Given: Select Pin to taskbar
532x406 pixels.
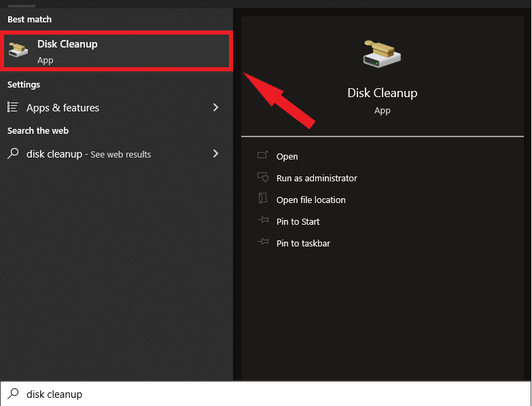Looking at the screenshot, I should point(303,243).
